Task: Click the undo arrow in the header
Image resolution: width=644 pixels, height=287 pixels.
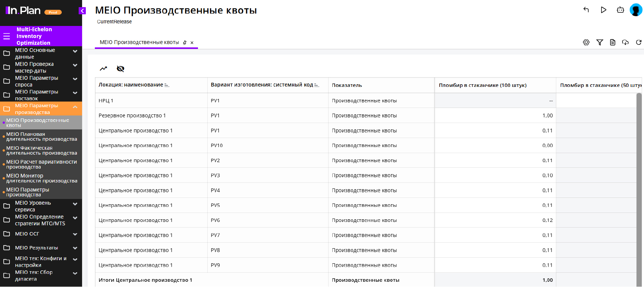Action: click(x=586, y=10)
